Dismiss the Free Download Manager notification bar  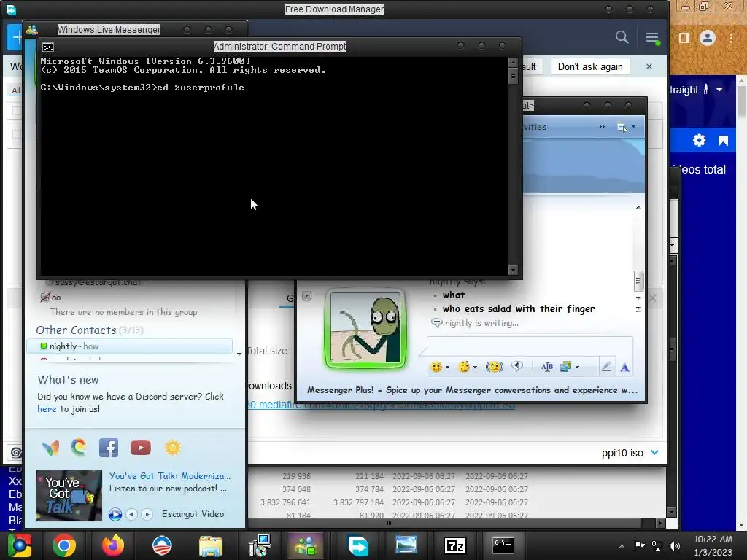[649, 66]
